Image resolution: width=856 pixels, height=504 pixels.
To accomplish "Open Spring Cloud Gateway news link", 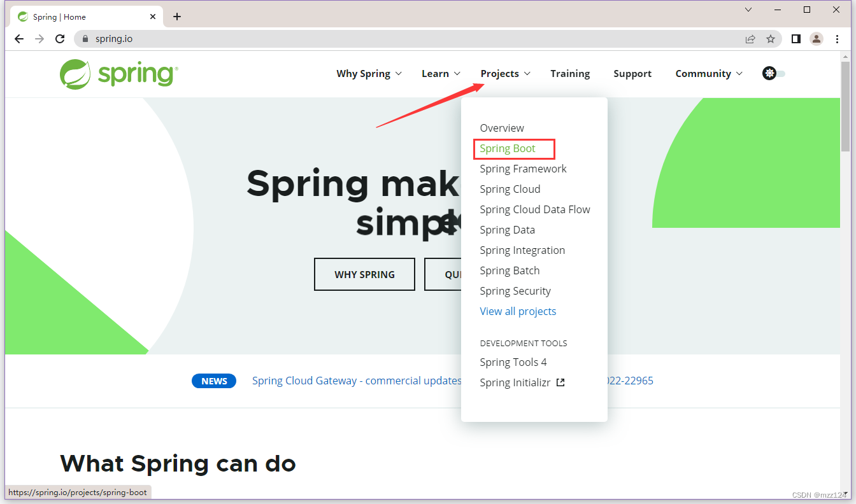I will 357,381.
